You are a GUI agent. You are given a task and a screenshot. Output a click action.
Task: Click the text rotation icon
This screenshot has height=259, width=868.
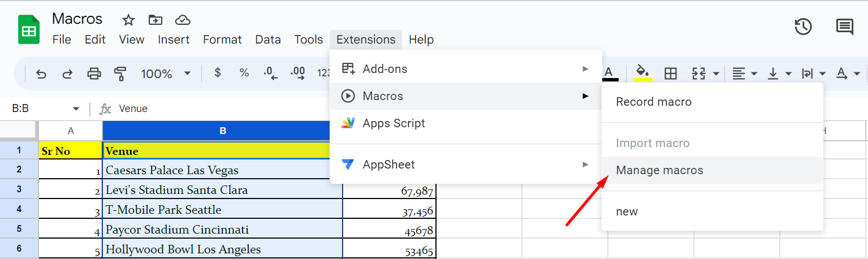point(841,74)
